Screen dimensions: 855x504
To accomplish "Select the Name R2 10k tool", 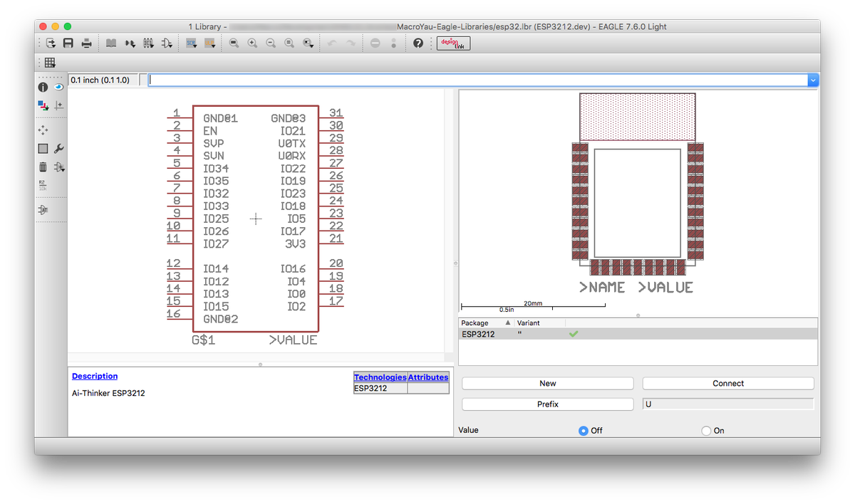I will pos(43,186).
